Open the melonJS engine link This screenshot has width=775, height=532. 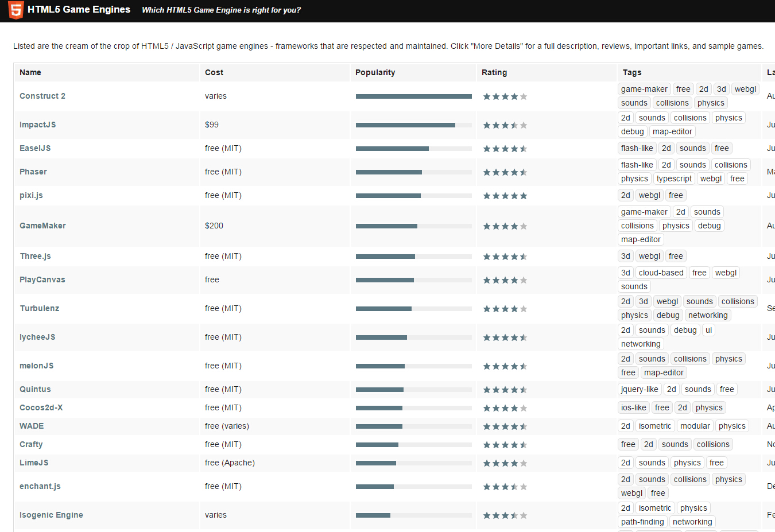37,366
